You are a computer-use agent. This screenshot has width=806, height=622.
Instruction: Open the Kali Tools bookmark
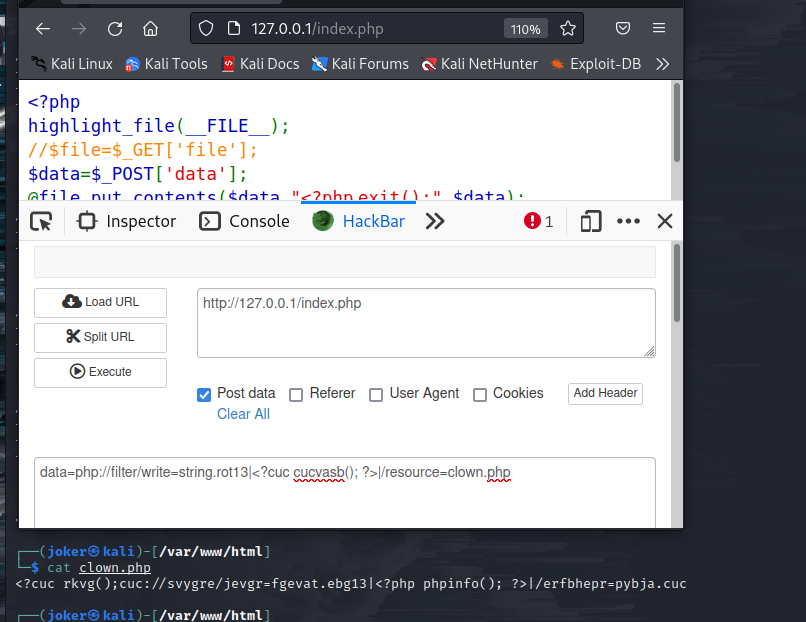pyautogui.click(x=167, y=64)
